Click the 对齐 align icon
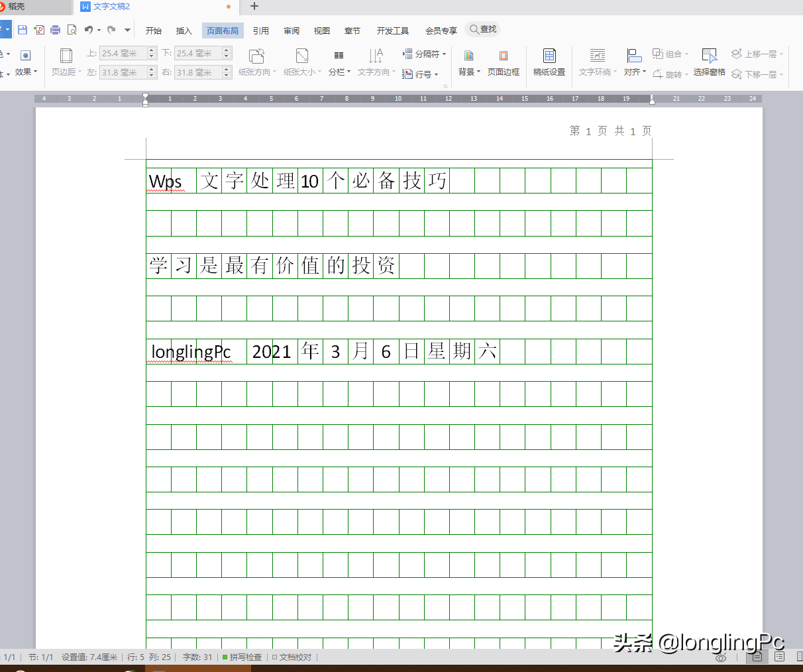This screenshot has height=672, width=803. pyautogui.click(x=634, y=56)
